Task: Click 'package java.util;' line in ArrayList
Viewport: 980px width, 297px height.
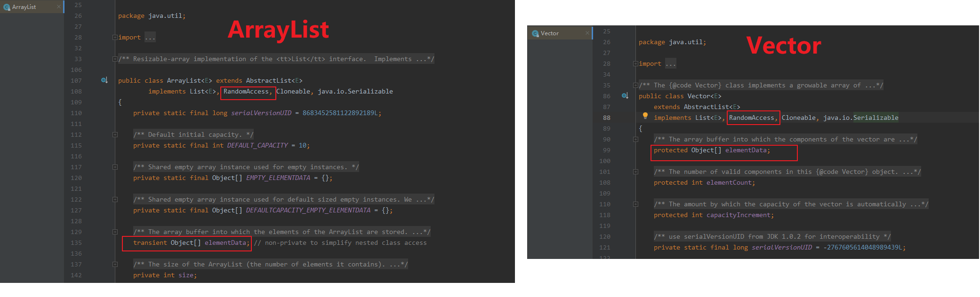Action: coord(152,16)
